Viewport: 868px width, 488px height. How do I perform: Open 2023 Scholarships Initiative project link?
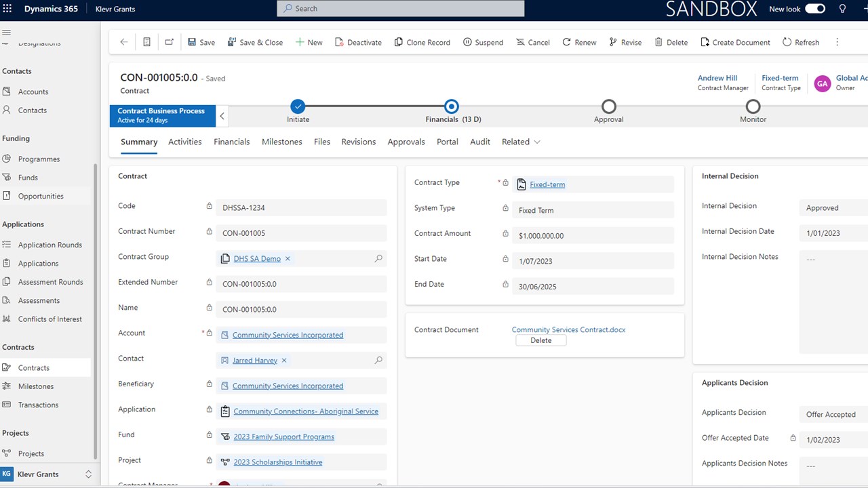(278, 462)
